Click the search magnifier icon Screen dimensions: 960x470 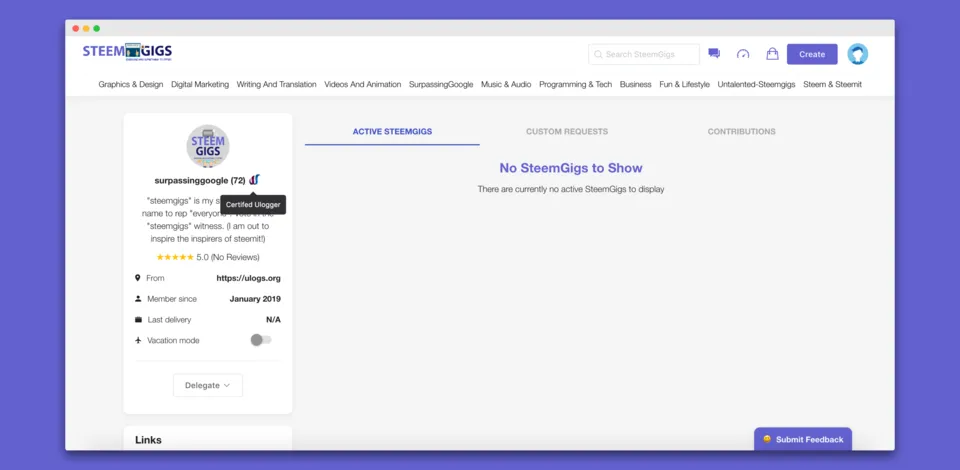[x=598, y=54]
